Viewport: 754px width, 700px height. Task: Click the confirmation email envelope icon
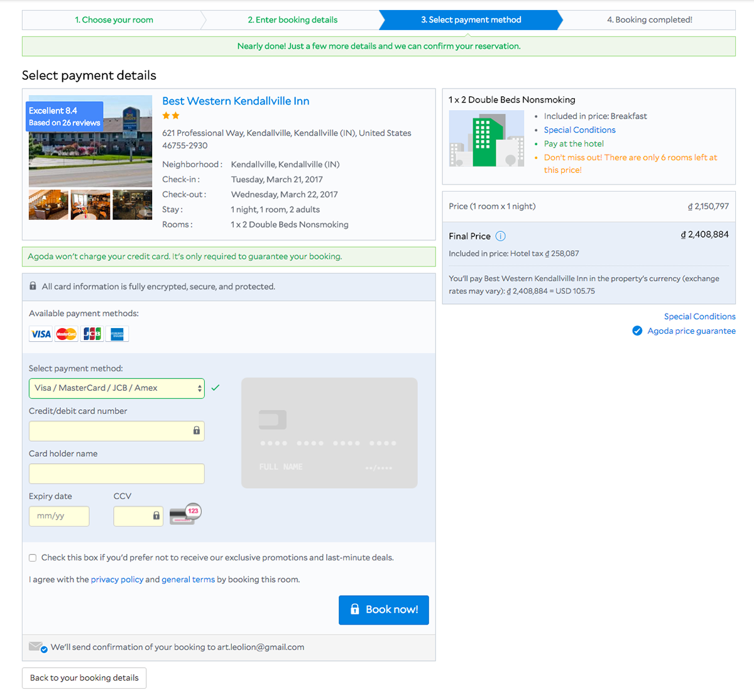[x=38, y=647]
